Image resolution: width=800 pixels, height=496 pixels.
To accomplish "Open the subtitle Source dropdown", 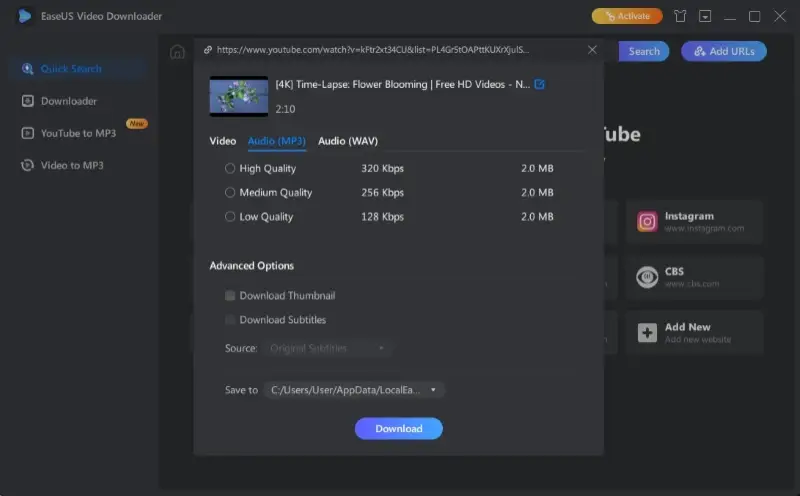I will click(328, 348).
